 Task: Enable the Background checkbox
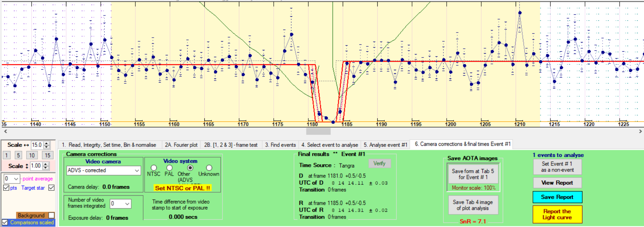52,215
